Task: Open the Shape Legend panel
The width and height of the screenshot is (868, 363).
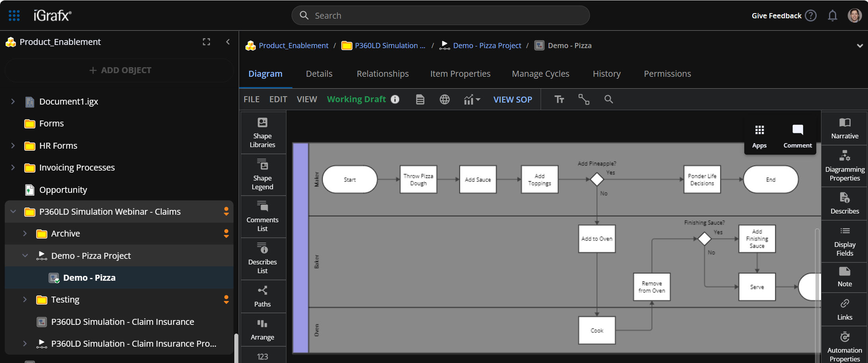Action: point(262,175)
